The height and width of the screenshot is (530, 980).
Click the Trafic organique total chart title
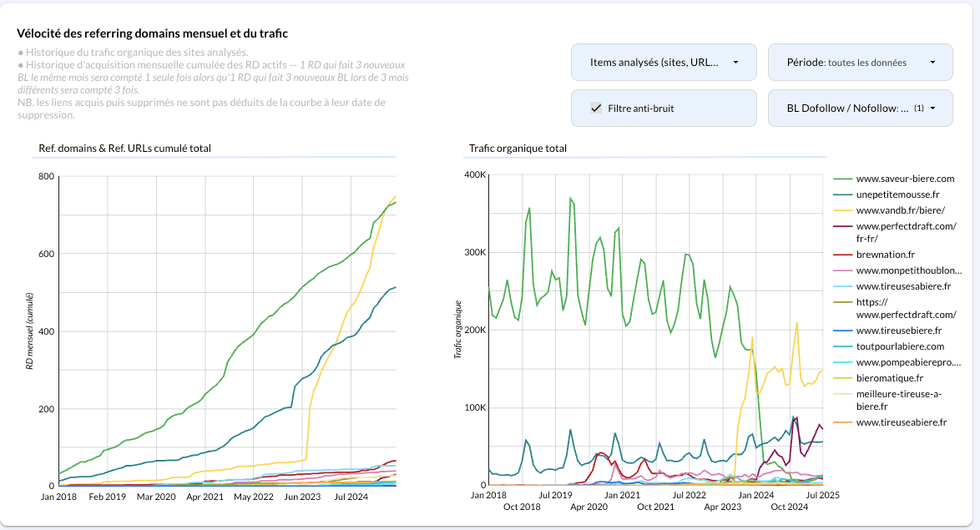pyautogui.click(x=518, y=149)
